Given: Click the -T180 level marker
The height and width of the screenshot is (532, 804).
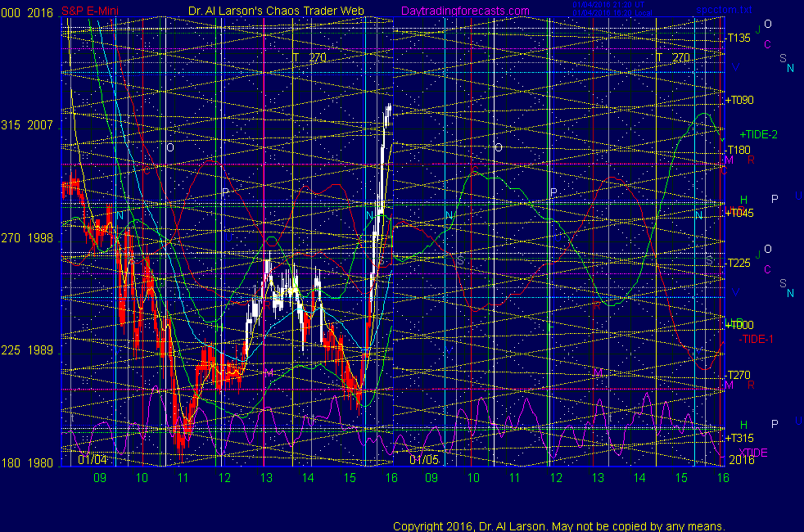Looking at the screenshot, I should click(739, 150).
